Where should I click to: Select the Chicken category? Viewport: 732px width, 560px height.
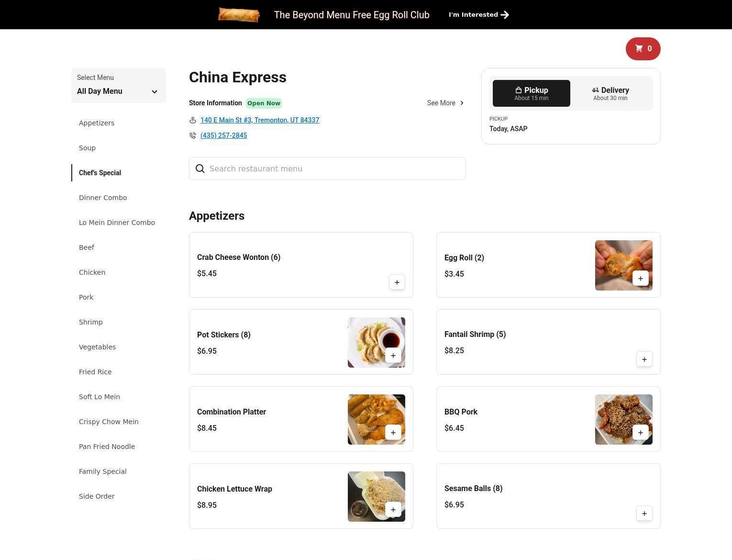point(92,272)
